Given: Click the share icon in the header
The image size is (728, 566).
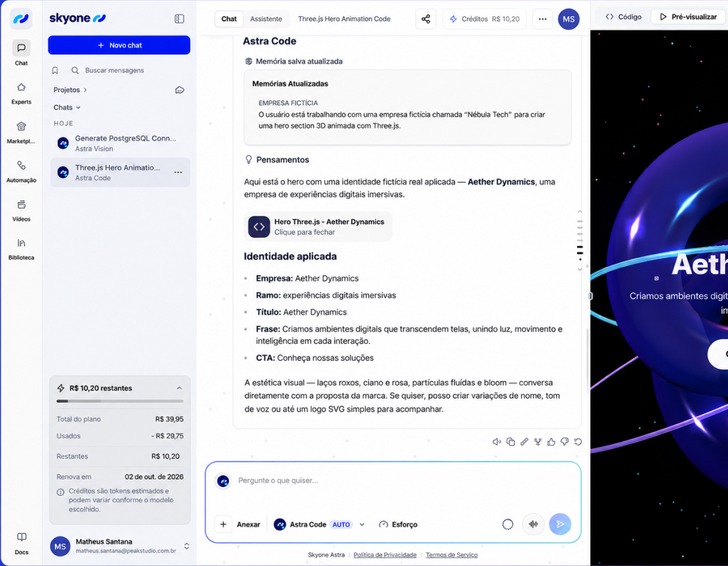Looking at the screenshot, I should pyautogui.click(x=426, y=19).
